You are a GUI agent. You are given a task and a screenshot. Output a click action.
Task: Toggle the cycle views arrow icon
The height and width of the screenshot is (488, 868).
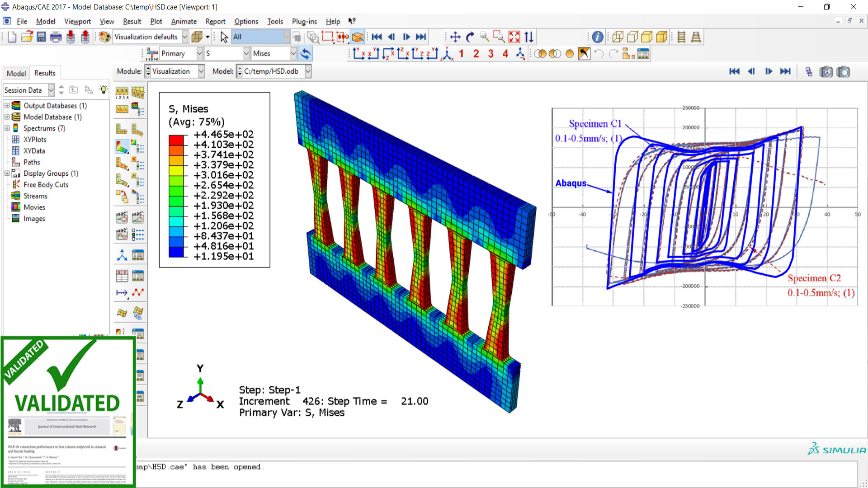(529, 37)
